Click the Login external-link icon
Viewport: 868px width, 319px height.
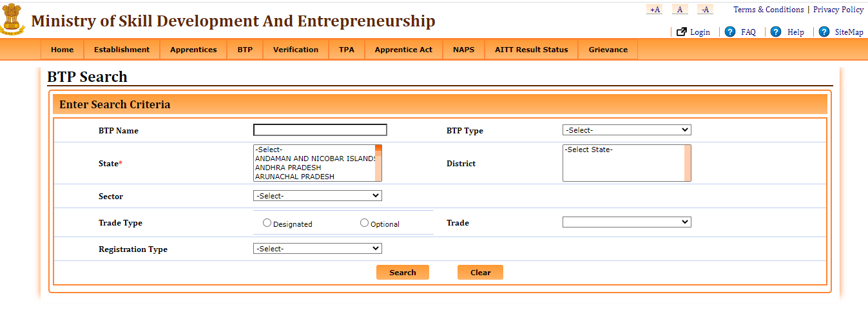pyautogui.click(x=682, y=32)
